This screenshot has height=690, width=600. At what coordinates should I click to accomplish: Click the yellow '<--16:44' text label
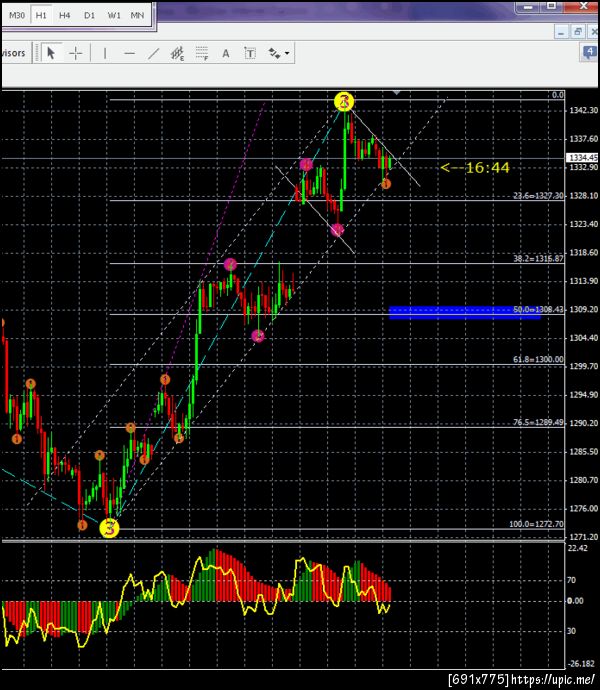[475, 168]
